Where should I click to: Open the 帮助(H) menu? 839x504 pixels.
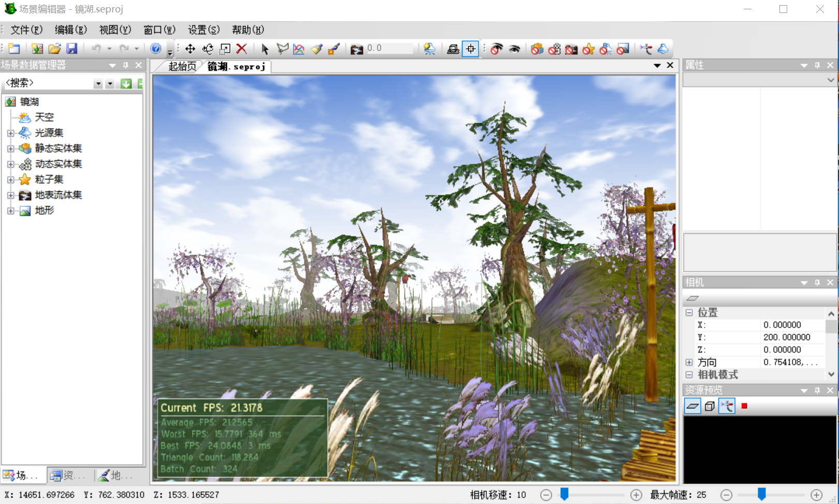click(x=248, y=29)
